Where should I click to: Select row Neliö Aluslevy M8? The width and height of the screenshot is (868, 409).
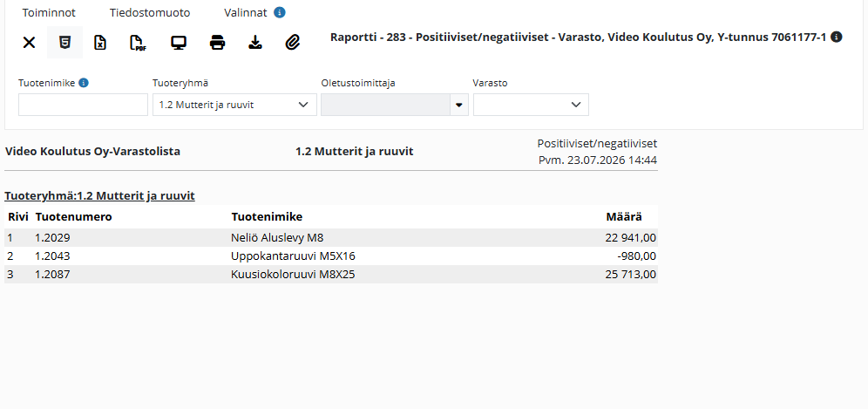(331, 238)
